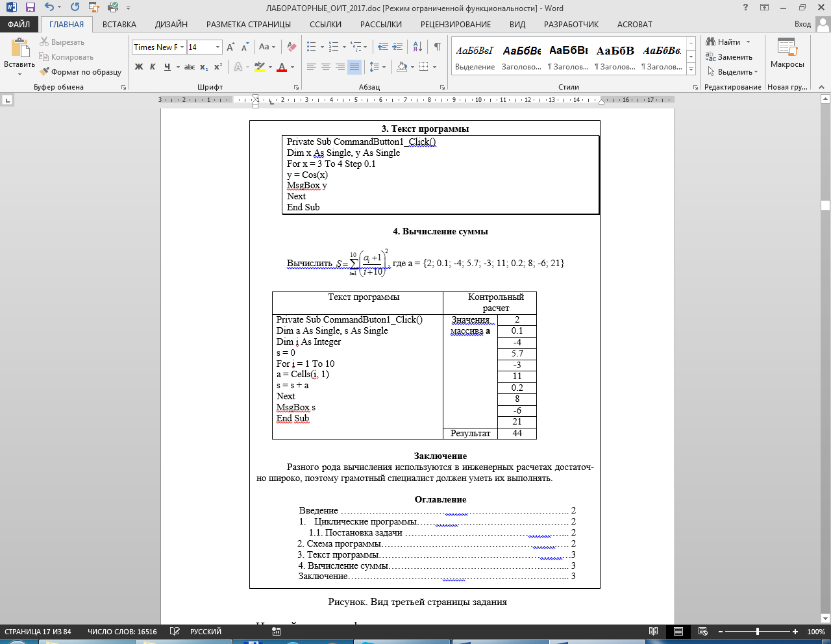Click the increase indent icon
Viewport: 831px width, 644px height.
click(x=397, y=47)
